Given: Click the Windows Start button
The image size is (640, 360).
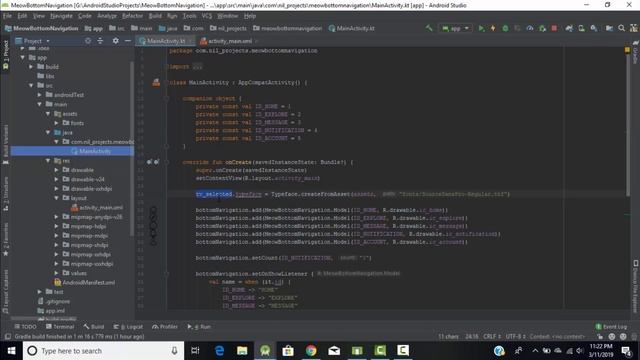Looking at the screenshot, I should click(11, 351).
